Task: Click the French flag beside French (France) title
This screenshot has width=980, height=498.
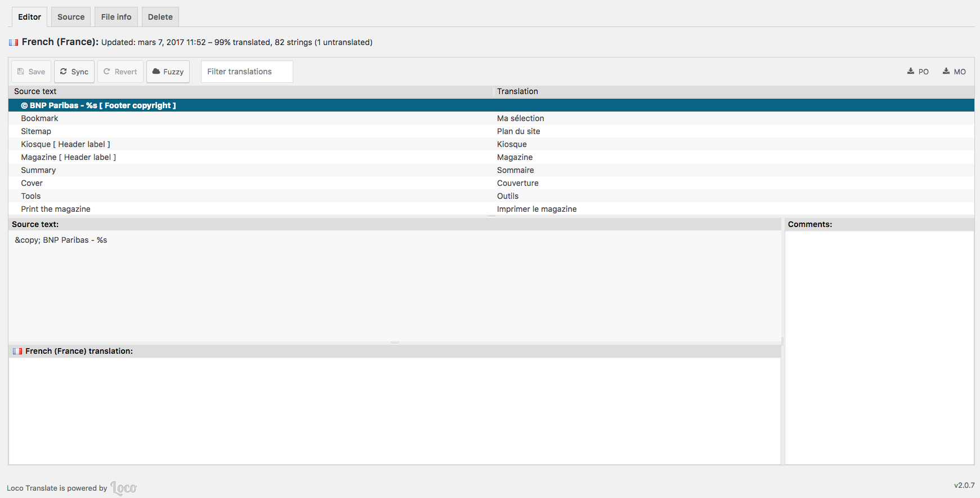Action: (14, 42)
